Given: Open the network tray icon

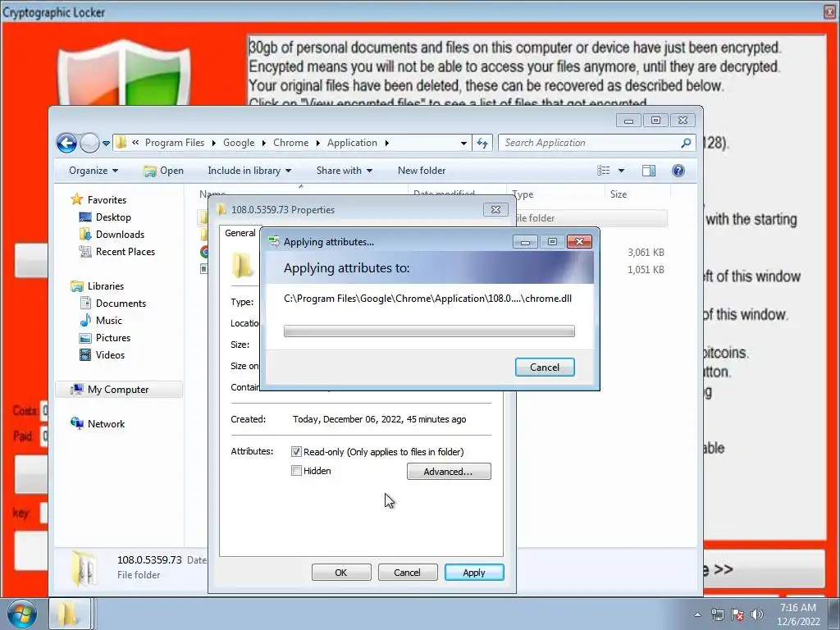Looking at the screenshot, I should (x=717, y=614).
